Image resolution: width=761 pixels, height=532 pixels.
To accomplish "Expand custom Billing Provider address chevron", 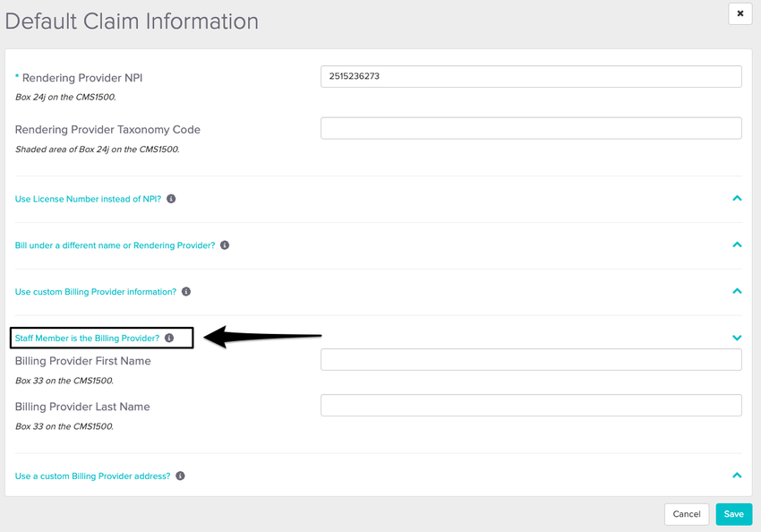I will pyautogui.click(x=737, y=476).
